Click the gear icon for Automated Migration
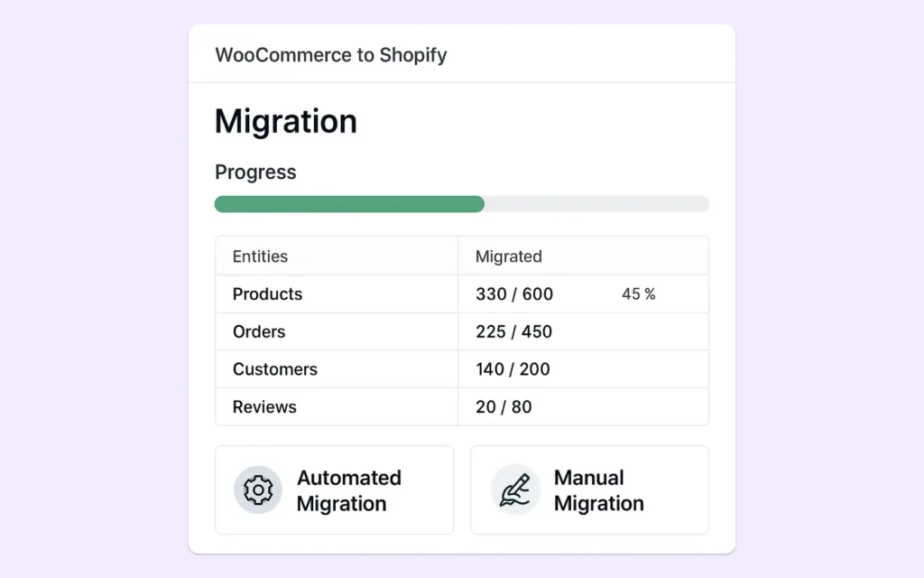The image size is (924, 578). [x=258, y=489]
